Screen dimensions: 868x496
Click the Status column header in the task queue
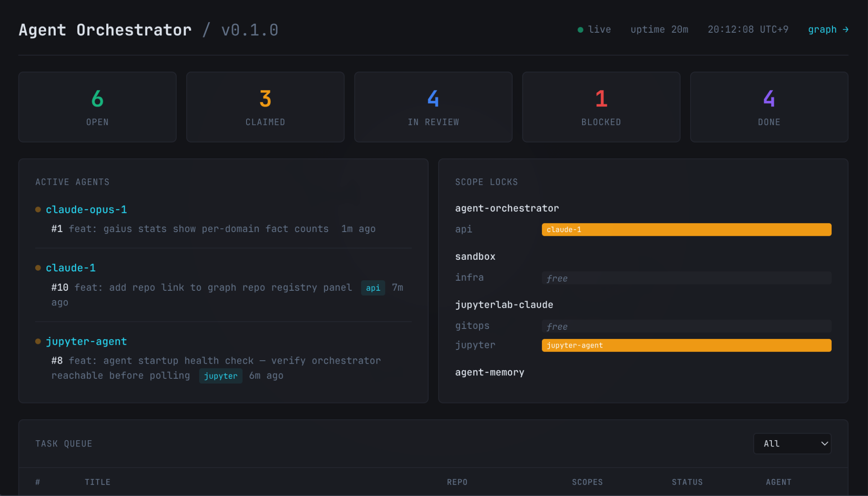[x=687, y=482]
